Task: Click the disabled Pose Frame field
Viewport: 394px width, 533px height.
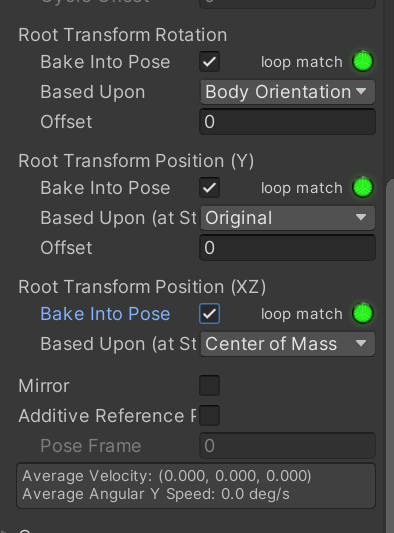Action: (x=288, y=446)
